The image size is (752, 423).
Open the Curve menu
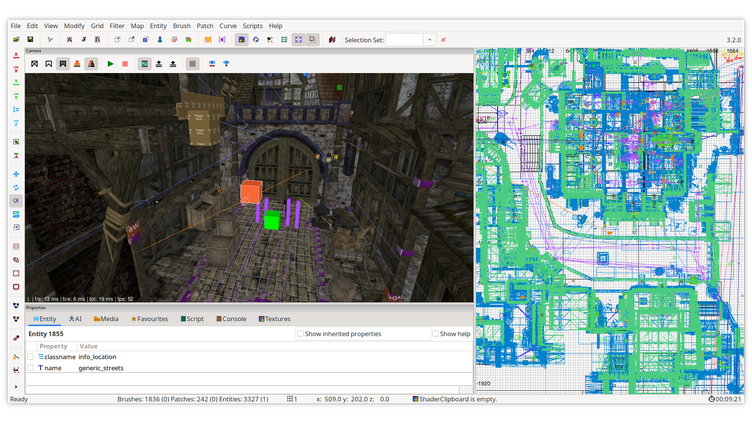(228, 25)
